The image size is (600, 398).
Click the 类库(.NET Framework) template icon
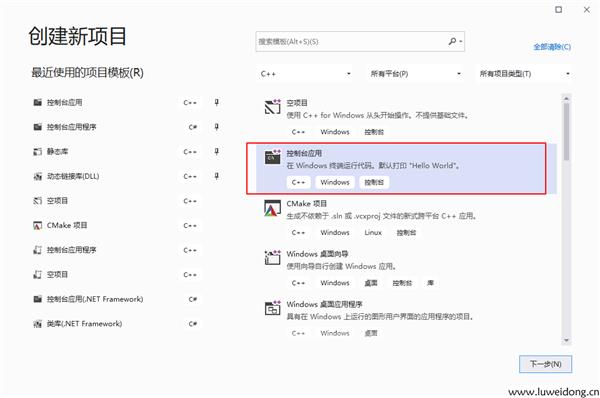coord(38,324)
